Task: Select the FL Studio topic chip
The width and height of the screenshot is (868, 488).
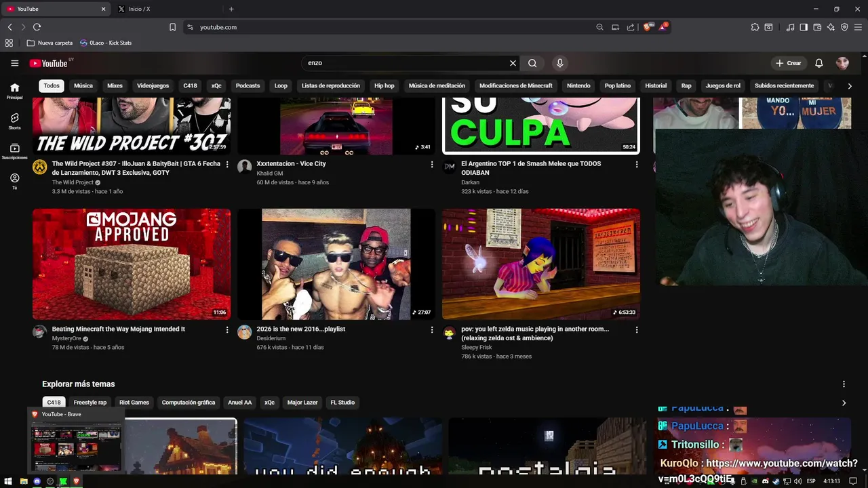Action: (x=342, y=403)
